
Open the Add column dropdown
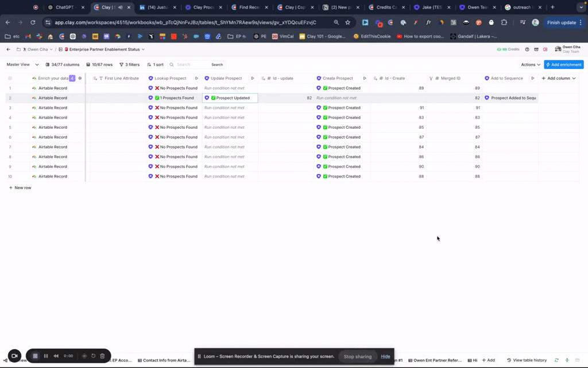point(559,78)
